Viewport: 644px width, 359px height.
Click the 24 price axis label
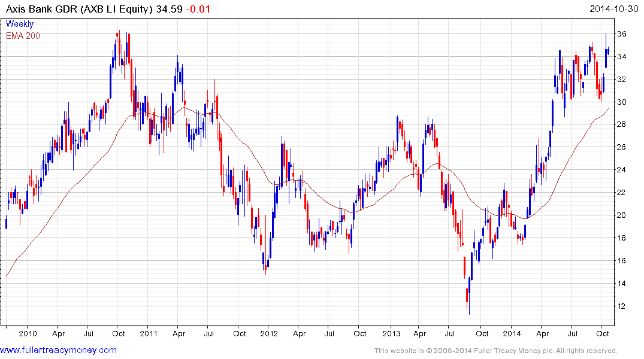[622, 170]
